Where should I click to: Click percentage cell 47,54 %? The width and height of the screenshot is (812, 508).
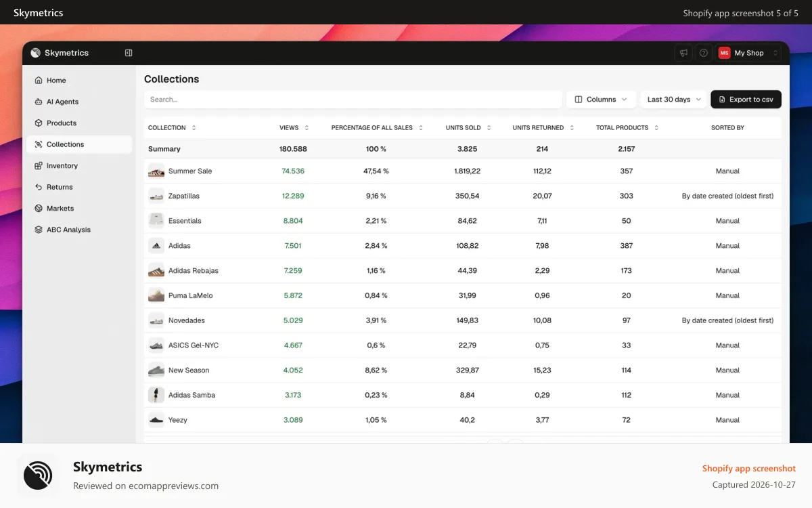click(x=376, y=171)
